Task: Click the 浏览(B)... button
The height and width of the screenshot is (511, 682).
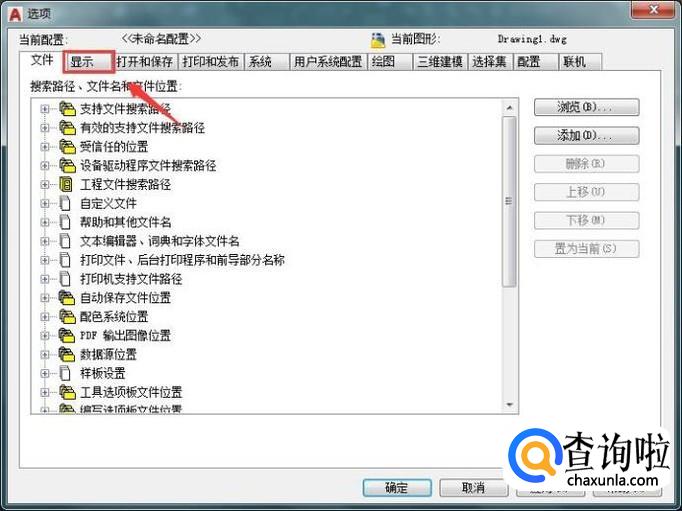Action: 586,107
